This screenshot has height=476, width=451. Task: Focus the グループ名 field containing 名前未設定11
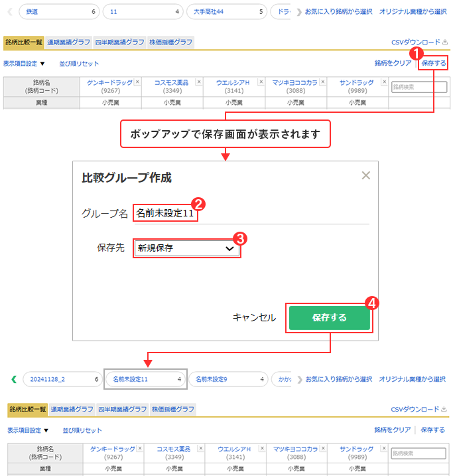251,213
